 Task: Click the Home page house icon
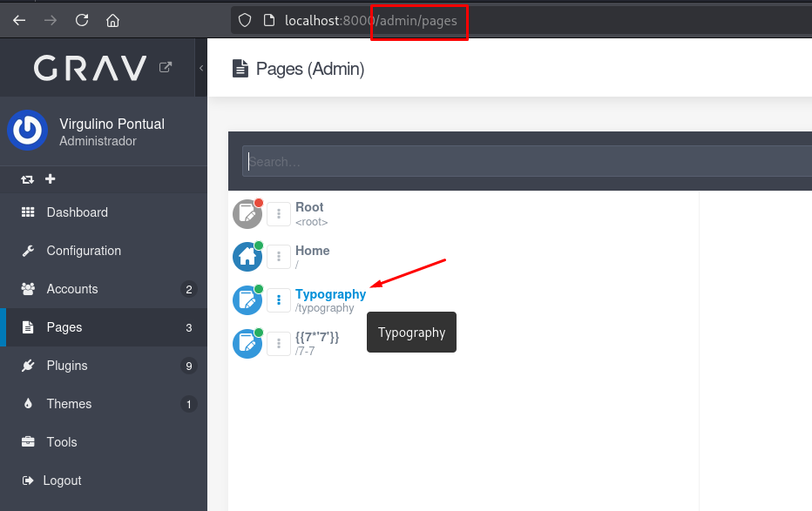point(247,257)
